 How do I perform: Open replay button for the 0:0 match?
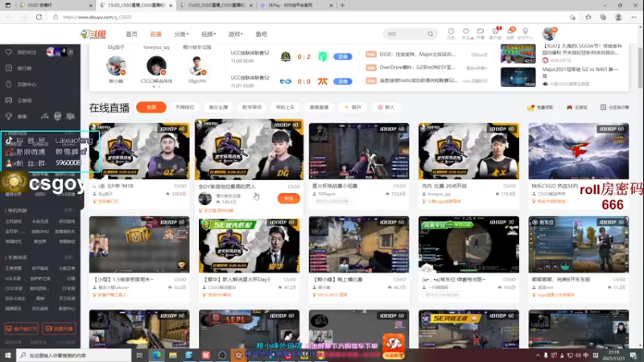tap(343, 81)
